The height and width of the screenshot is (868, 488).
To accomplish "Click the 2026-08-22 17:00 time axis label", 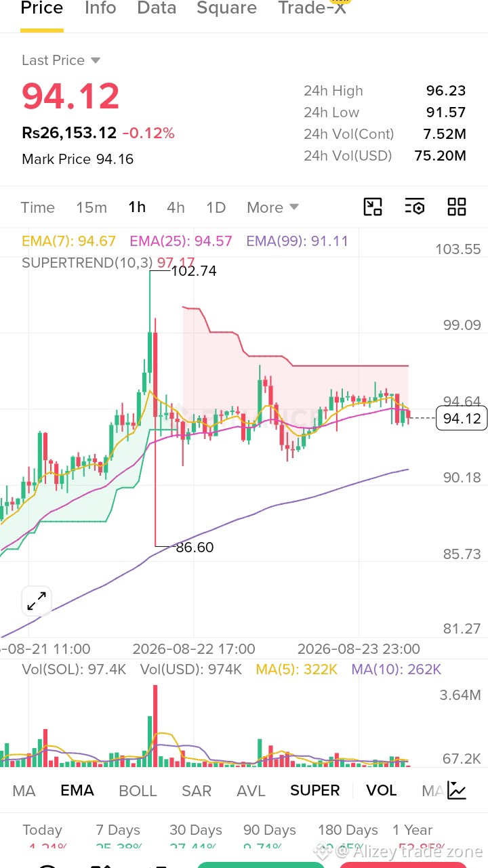I will pos(194,648).
